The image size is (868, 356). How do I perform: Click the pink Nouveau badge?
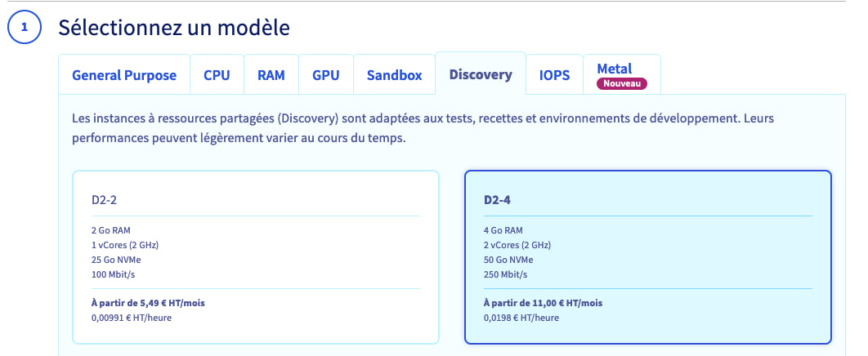click(621, 83)
